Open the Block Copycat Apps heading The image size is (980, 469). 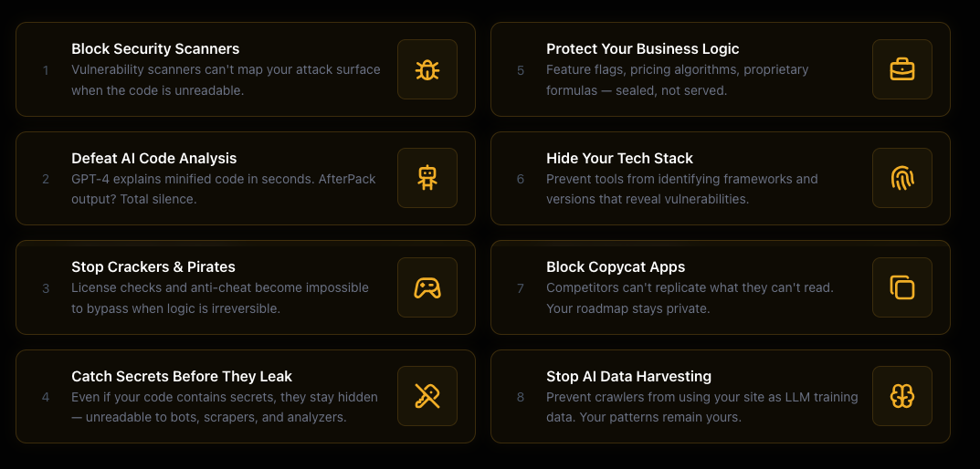(x=616, y=266)
